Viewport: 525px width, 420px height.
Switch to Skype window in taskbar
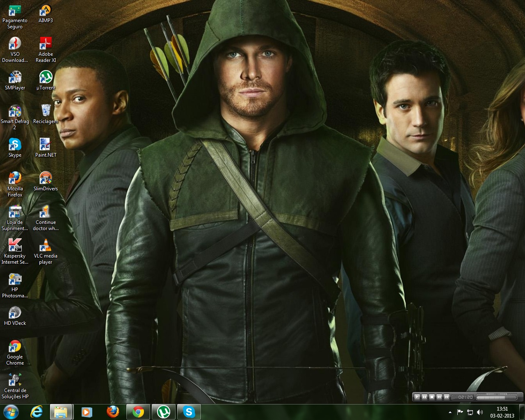(x=189, y=412)
